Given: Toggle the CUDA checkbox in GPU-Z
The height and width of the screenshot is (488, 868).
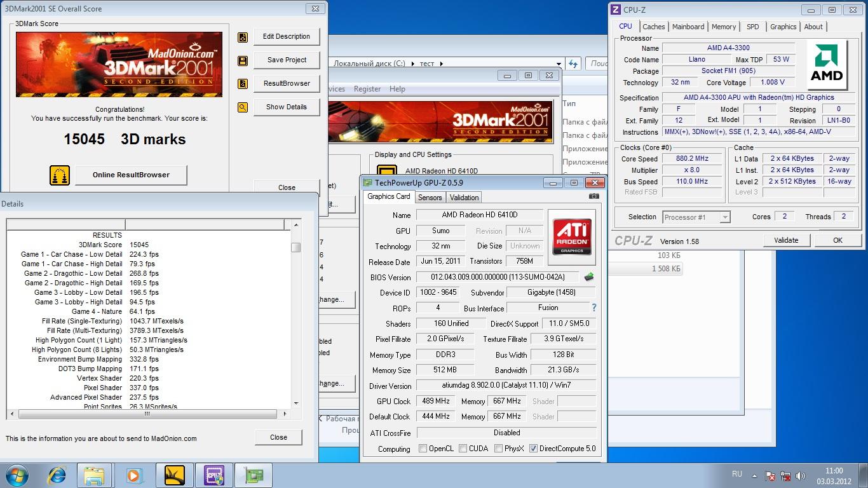Looking at the screenshot, I should coord(463,449).
